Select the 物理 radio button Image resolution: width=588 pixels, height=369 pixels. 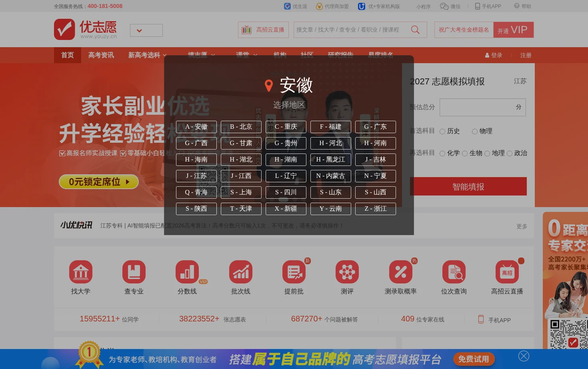[x=475, y=132]
